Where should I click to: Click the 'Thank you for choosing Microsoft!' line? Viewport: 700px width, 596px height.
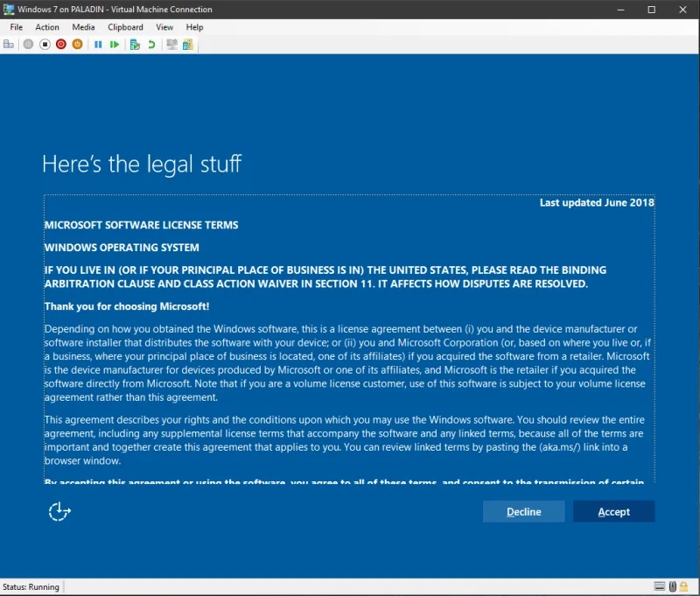click(127, 306)
